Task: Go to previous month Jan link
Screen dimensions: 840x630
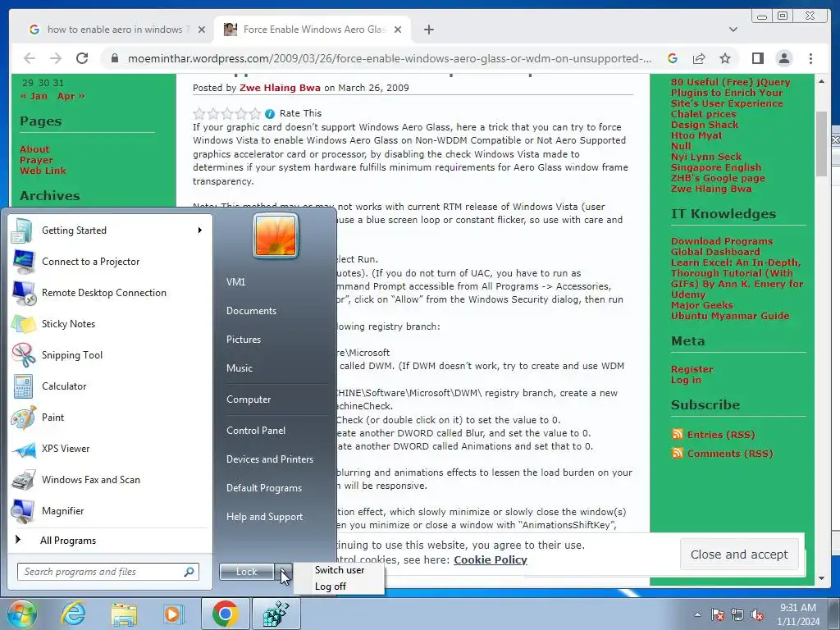Action: pos(34,96)
